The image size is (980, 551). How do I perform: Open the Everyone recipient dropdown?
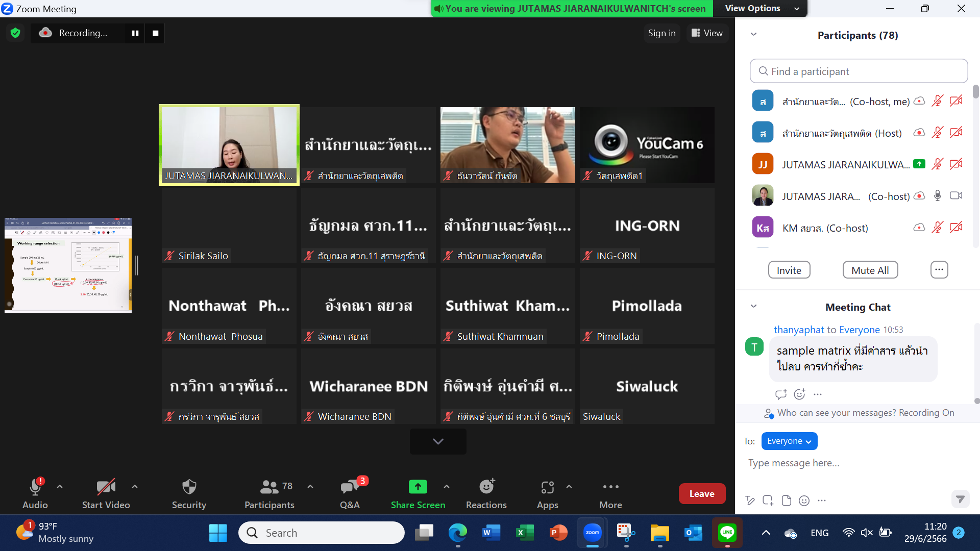coord(789,441)
